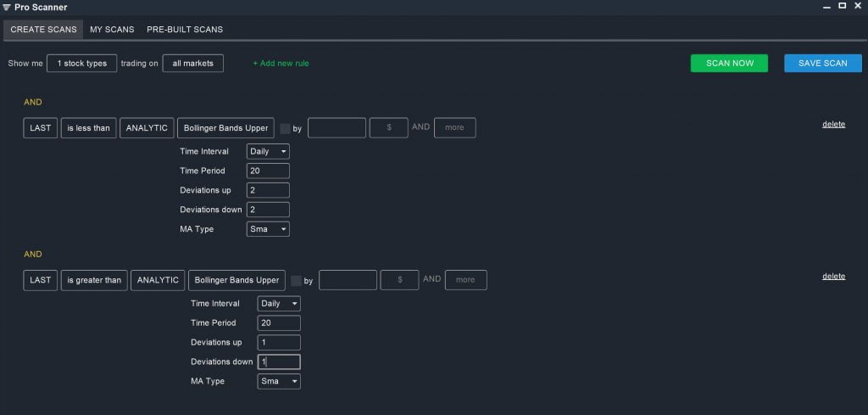
Task: Maximize the Pro Scanner window
Action: coord(842,6)
